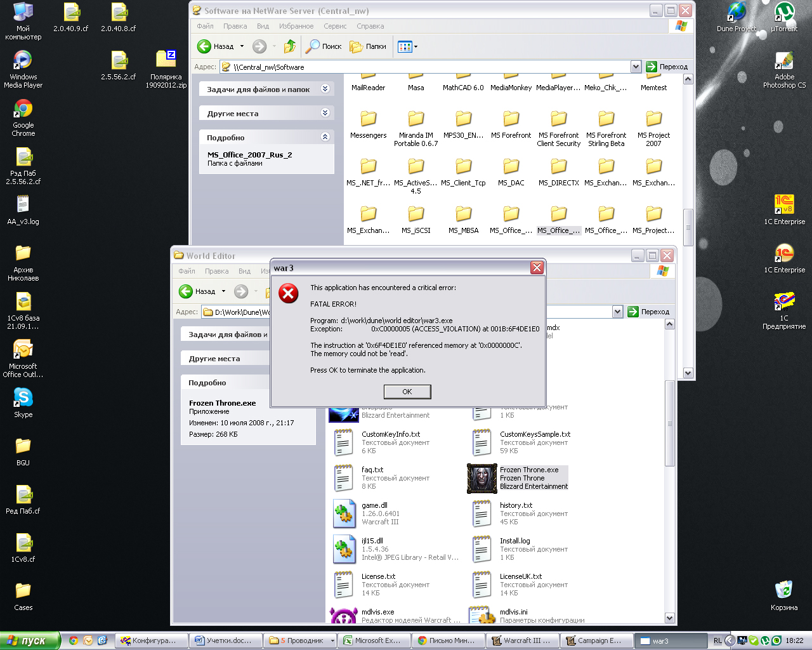Select the AA_v3.log desktop file

coord(23,211)
